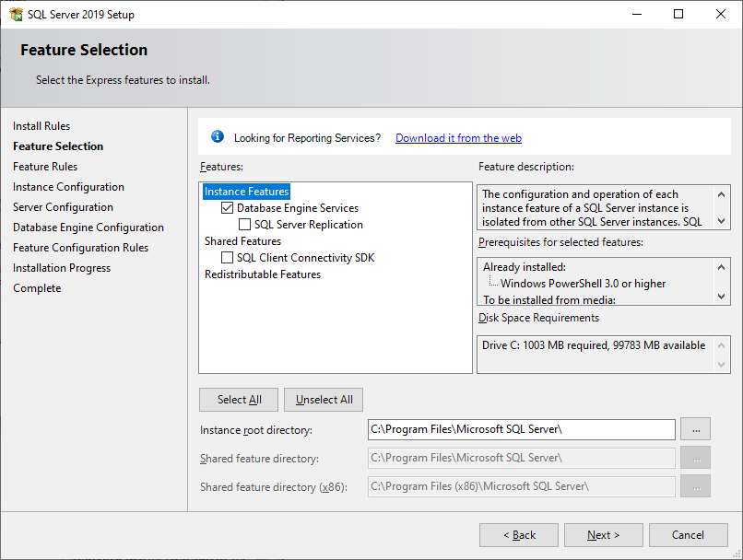Viewport: 743px width, 560px height.
Task: Click the Back button
Action: [x=518, y=535]
